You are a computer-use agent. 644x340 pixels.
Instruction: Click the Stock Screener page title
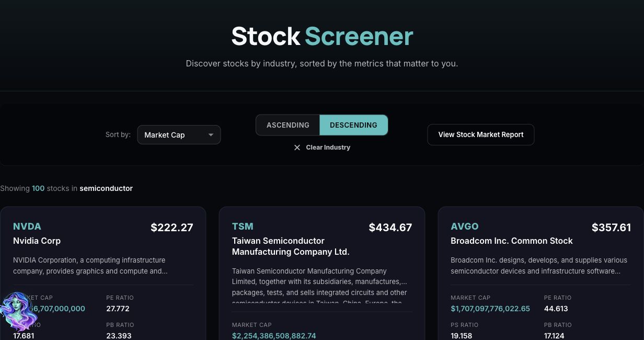(x=322, y=36)
